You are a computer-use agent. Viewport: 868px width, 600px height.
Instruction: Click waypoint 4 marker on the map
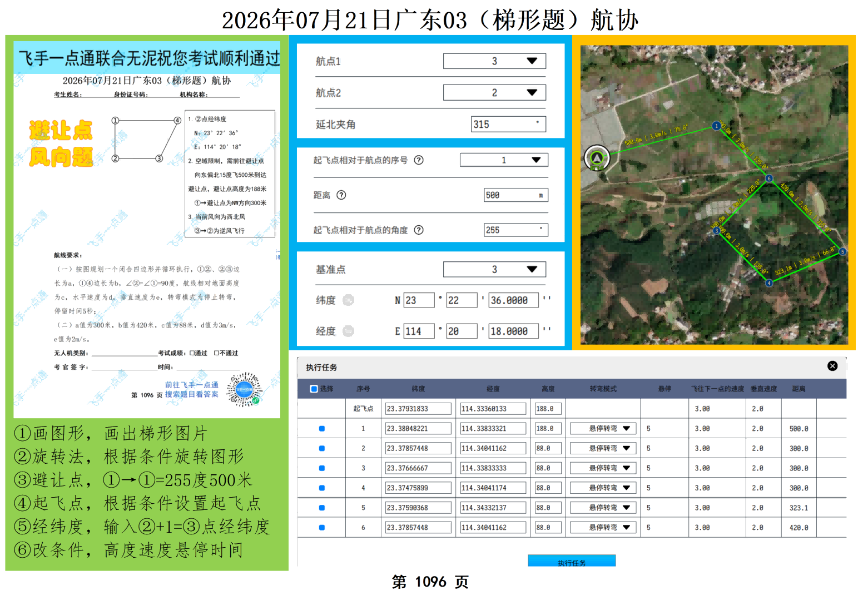click(768, 283)
